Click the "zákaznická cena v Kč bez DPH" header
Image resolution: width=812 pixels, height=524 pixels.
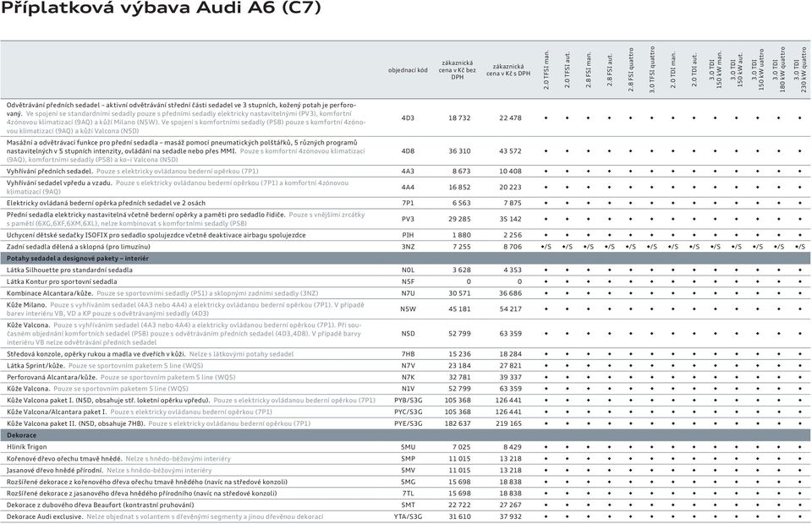tap(458, 70)
